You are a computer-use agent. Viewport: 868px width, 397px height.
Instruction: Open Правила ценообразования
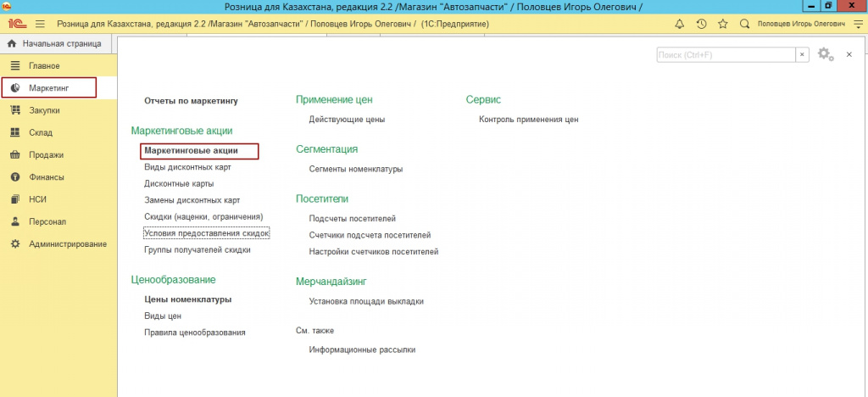pyautogui.click(x=195, y=333)
